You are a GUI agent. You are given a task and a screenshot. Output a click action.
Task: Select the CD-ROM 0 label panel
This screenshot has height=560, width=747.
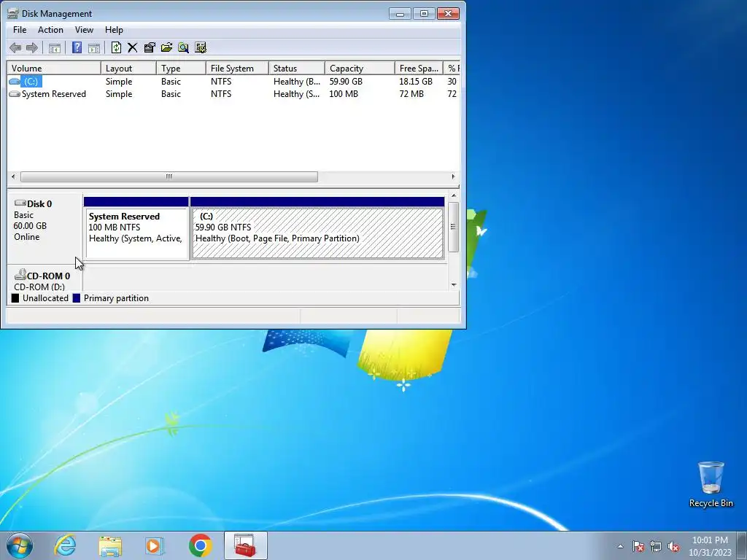tap(44, 278)
